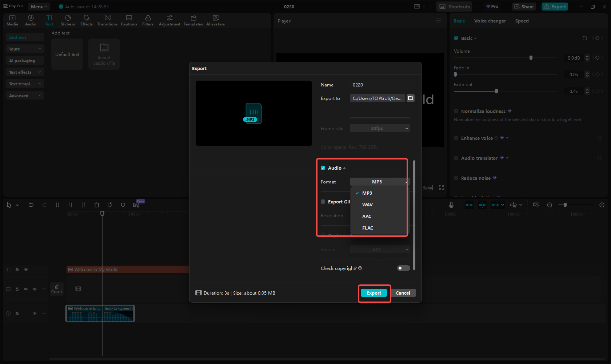Viewport: 611px width, 364px height.
Task: Click the plain marker shield icon
Action: coord(123,205)
